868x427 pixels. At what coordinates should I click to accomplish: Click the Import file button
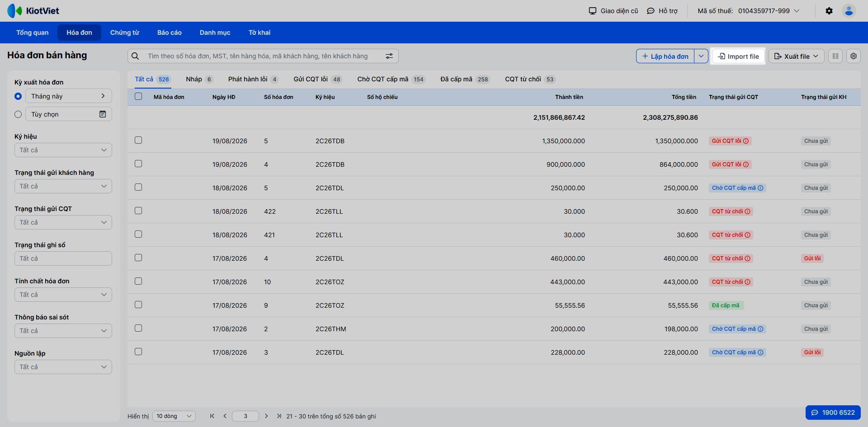pos(738,56)
